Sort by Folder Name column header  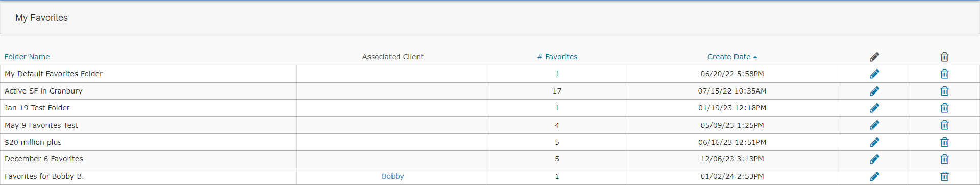[x=27, y=57]
